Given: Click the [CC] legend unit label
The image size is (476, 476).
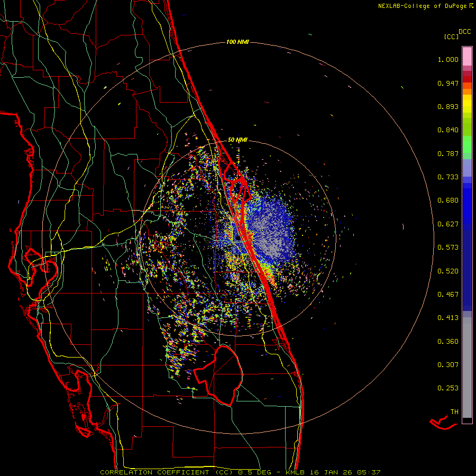Looking at the screenshot, I should coord(451,36).
